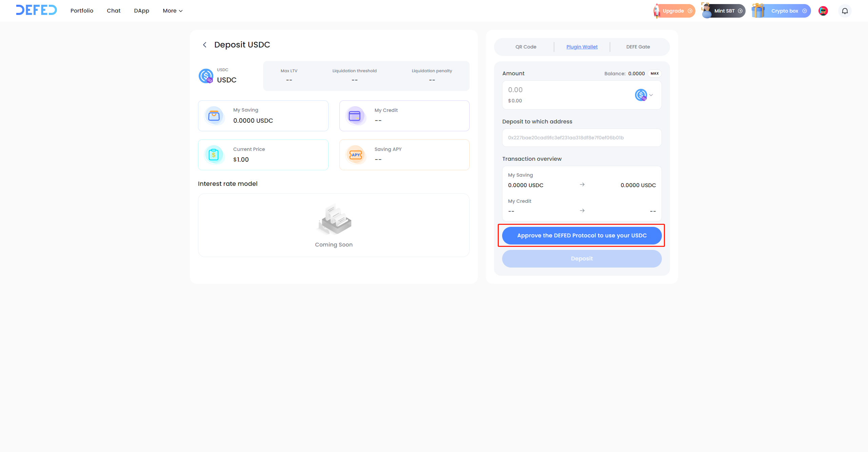Select the Plugin Wallet tab
868x452 pixels.
tap(582, 47)
